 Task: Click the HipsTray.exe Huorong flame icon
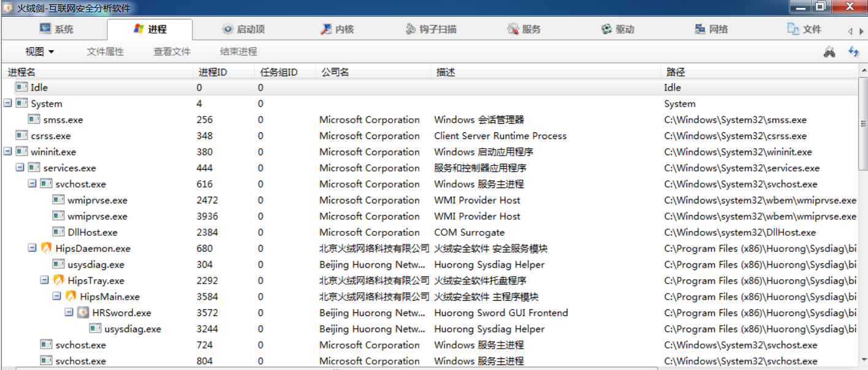pos(58,281)
